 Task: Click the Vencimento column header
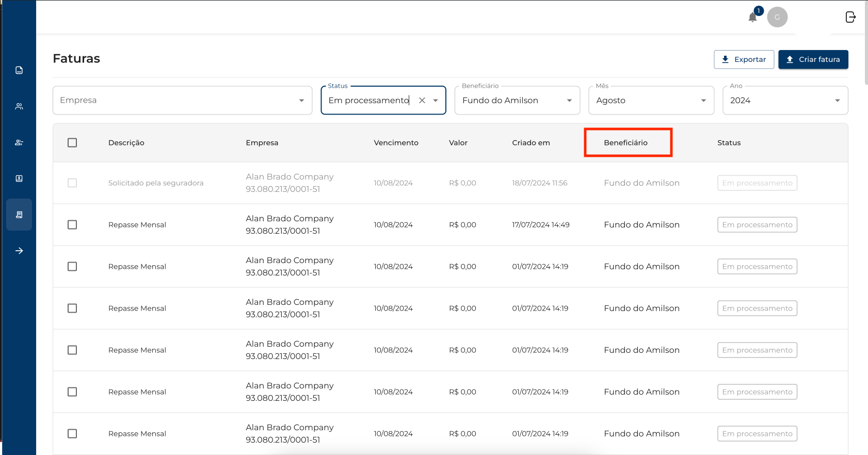[x=396, y=143]
